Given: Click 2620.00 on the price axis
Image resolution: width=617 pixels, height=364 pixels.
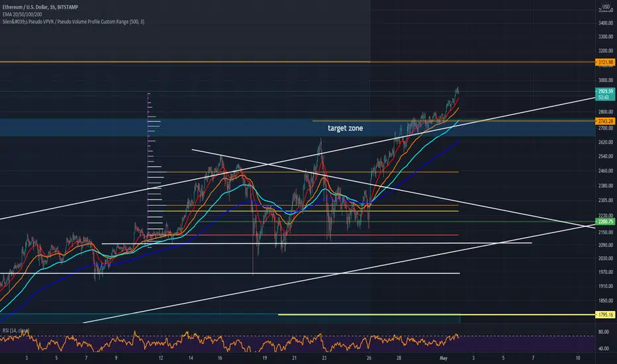Looking at the screenshot, I should [x=606, y=142].
